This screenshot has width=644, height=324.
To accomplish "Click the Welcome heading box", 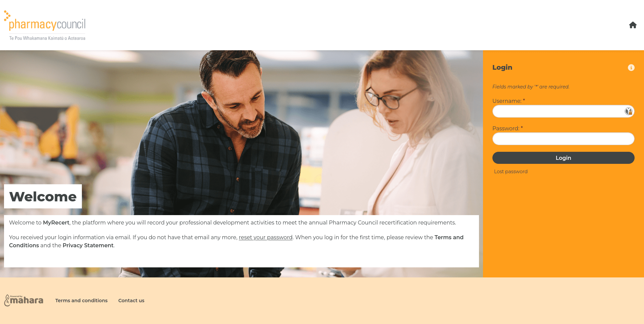I will (43, 196).
